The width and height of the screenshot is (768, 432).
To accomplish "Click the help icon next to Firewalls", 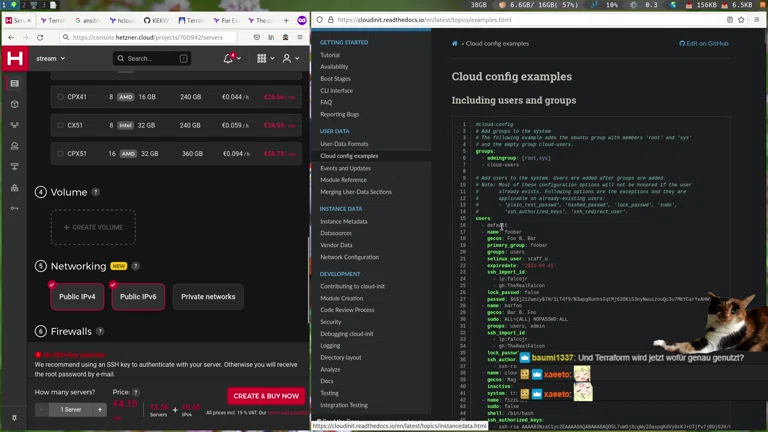I will tap(100, 332).
